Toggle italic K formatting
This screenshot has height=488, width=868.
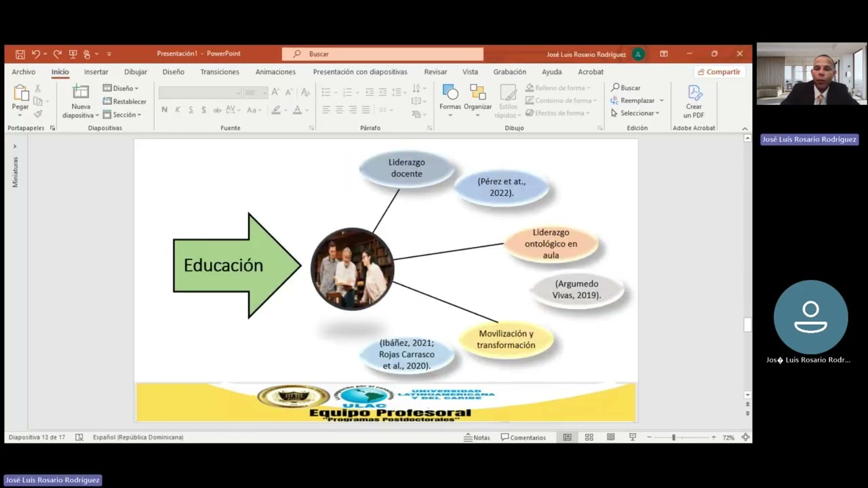[x=178, y=110]
